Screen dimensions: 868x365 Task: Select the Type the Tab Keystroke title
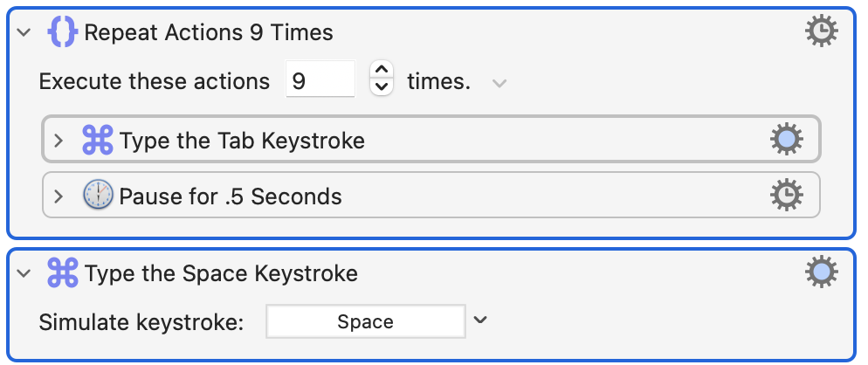[242, 140]
